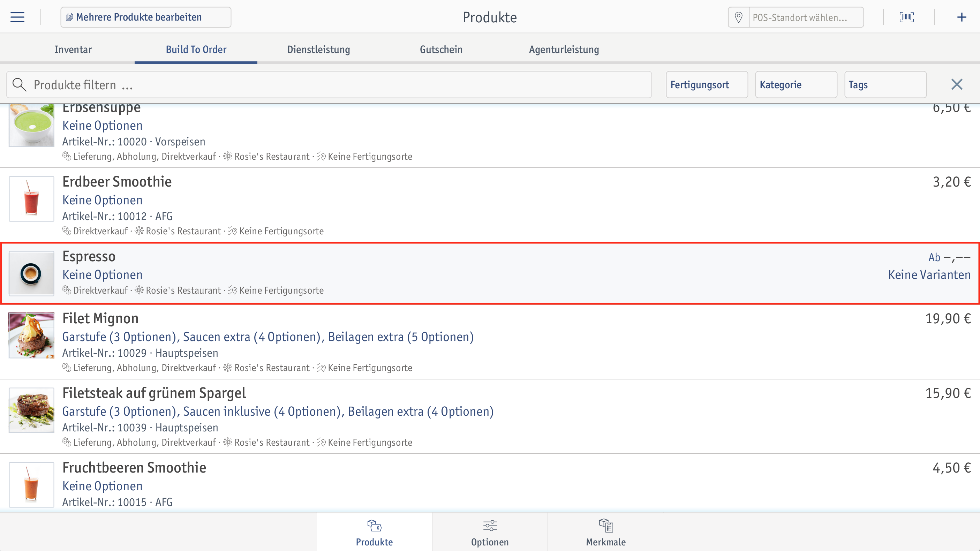
Task: Open Erbsensuppe product thumbnail
Action: (32, 125)
